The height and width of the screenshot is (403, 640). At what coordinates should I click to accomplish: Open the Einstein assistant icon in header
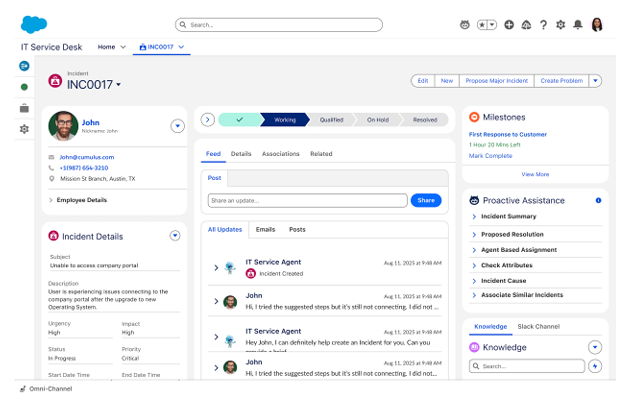pyautogui.click(x=464, y=24)
